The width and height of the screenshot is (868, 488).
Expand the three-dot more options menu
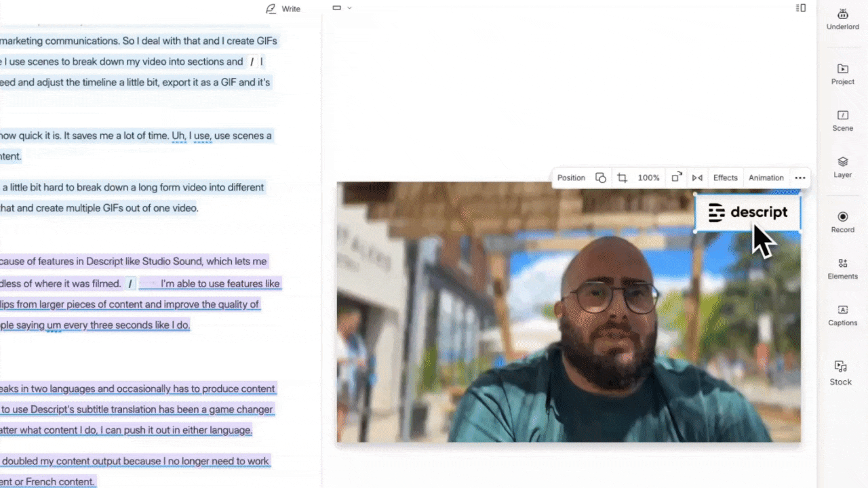point(800,178)
